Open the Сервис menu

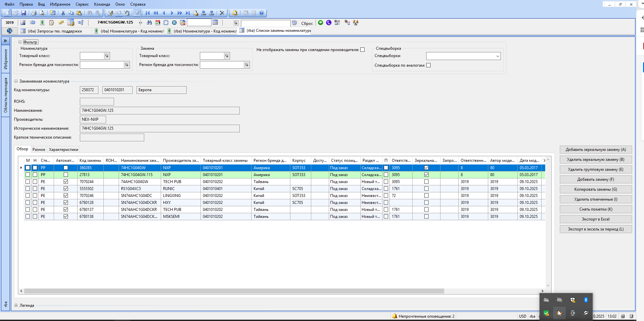pos(82,4)
